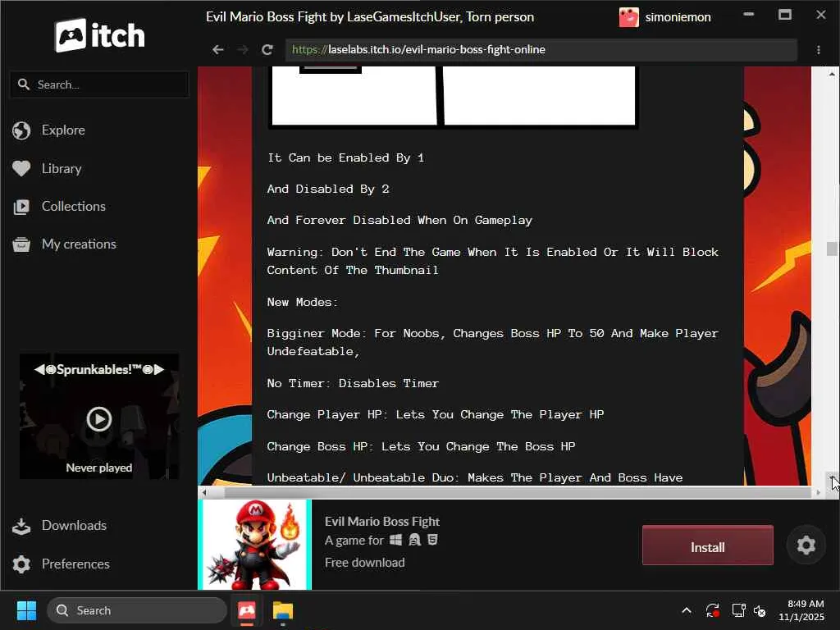Reload the page with refresh icon

click(x=267, y=50)
